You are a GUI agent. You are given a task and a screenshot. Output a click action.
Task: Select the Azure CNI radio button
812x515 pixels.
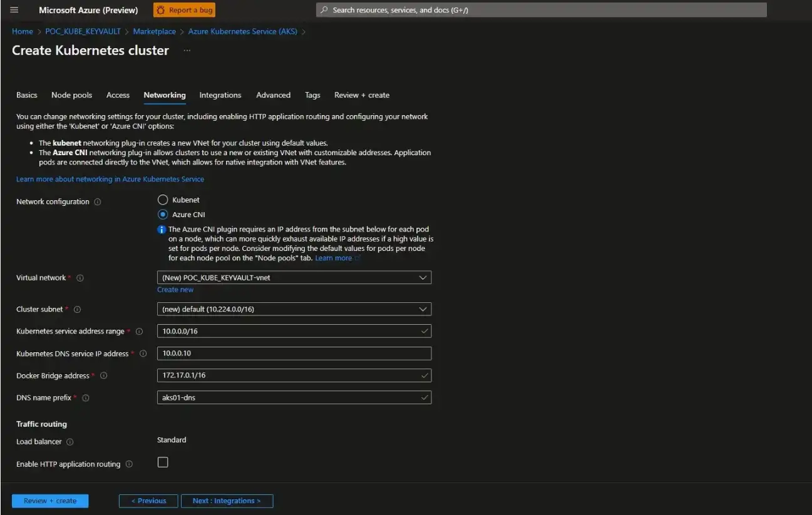tap(163, 215)
